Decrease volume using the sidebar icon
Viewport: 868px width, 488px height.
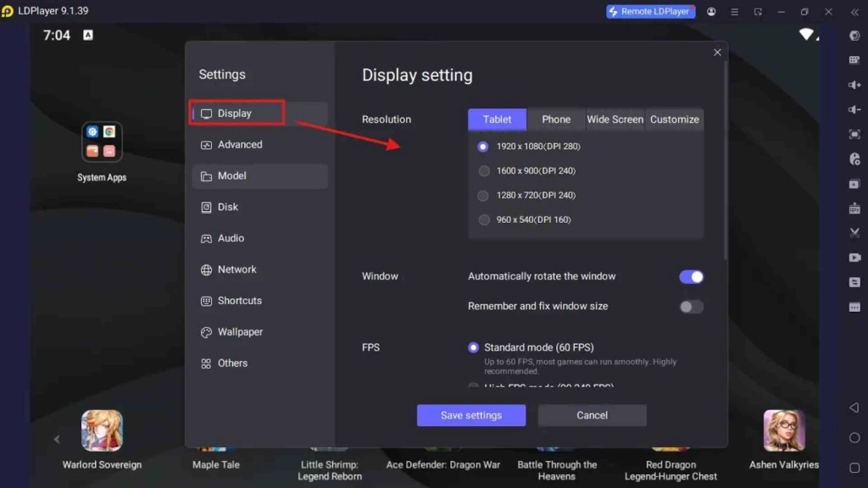tap(855, 108)
